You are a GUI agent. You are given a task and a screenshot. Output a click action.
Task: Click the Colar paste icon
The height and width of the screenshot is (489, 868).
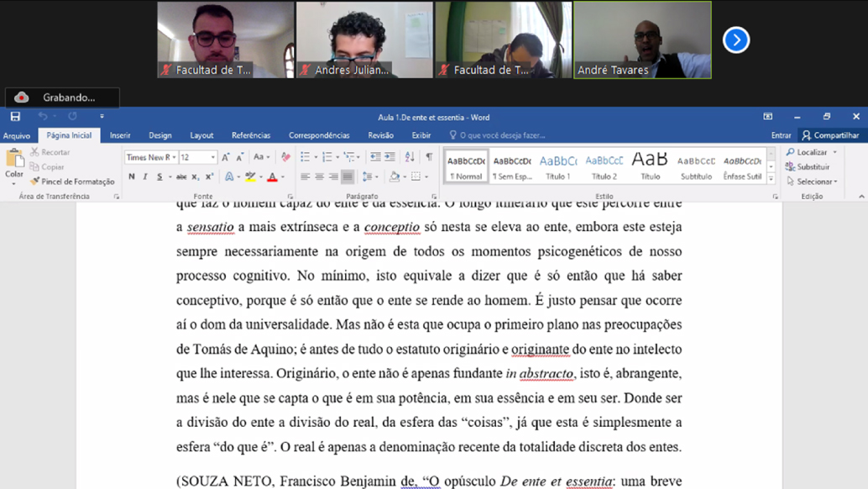(14, 159)
